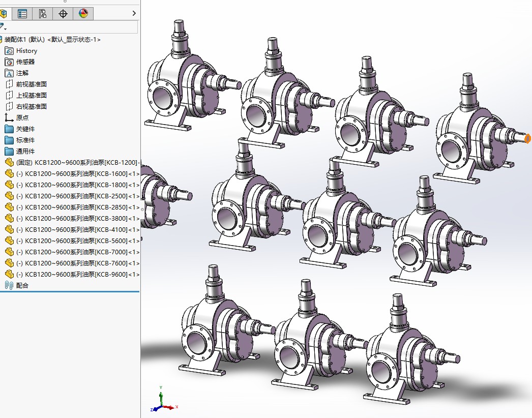The height and width of the screenshot is (418, 532).
Task: Open the DimXpertManager crosshair tab
Action: pyautogui.click(x=63, y=14)
